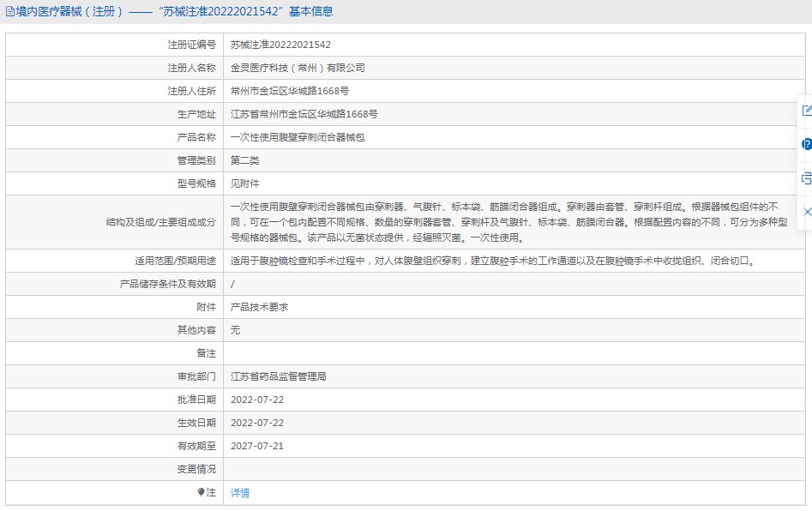Image resolution: width=812 pixels, height=511 pixels.
Task: Click the 注 label text in the last row
Action: tap(211, 492)
